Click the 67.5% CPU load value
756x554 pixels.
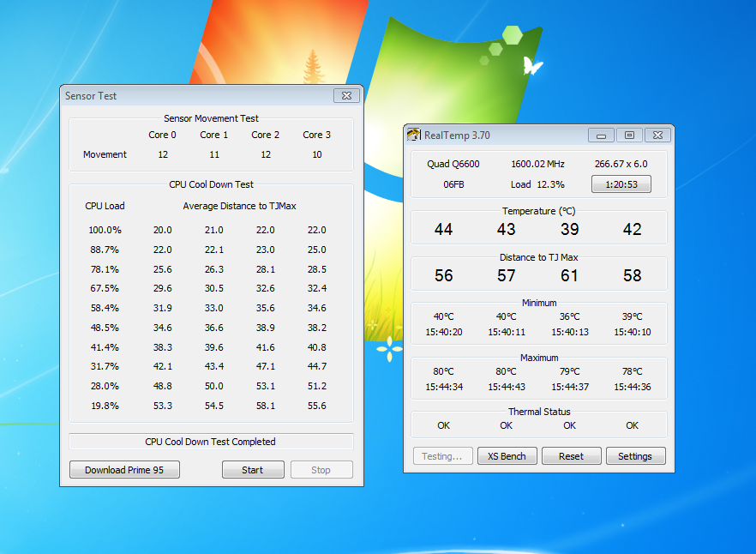tap(105, 288)
